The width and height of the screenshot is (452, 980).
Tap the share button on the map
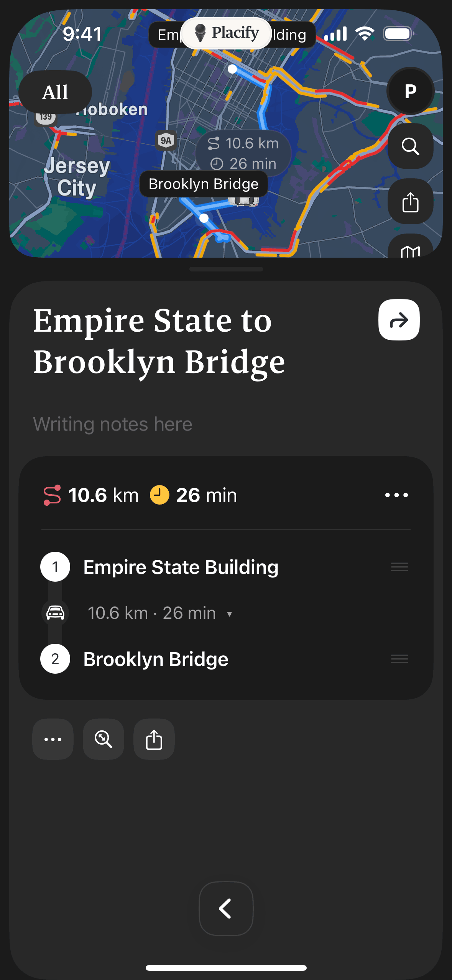click(x=410, y=202)
